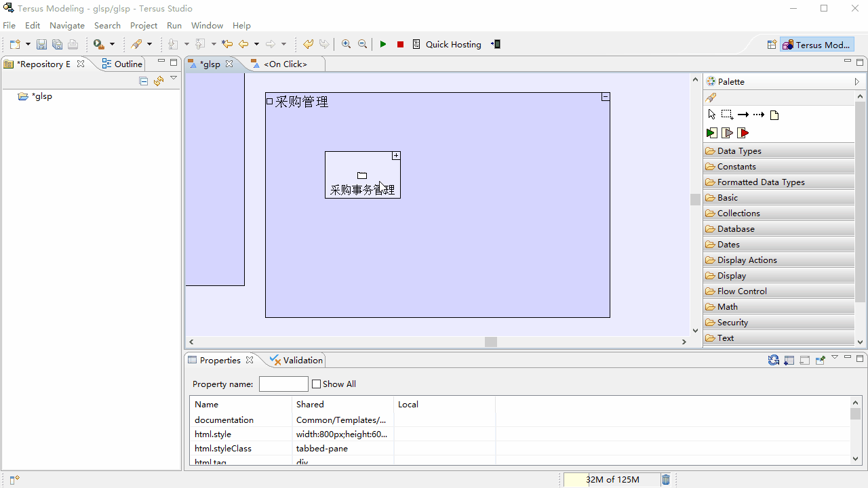Screen dimensions: 868x488
Task: Zoom out of the diagram
Action: pos(362,44)
